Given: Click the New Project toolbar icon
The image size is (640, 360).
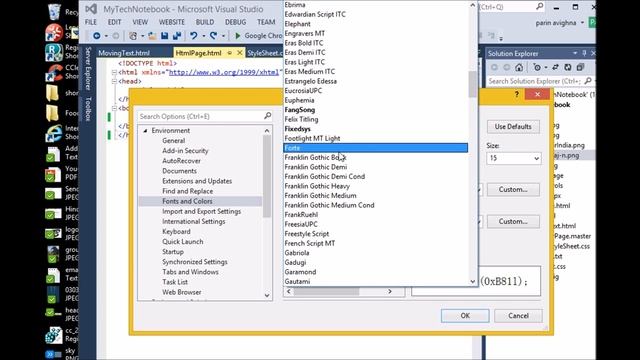Looking at the screenshot, I should [133, 36].
